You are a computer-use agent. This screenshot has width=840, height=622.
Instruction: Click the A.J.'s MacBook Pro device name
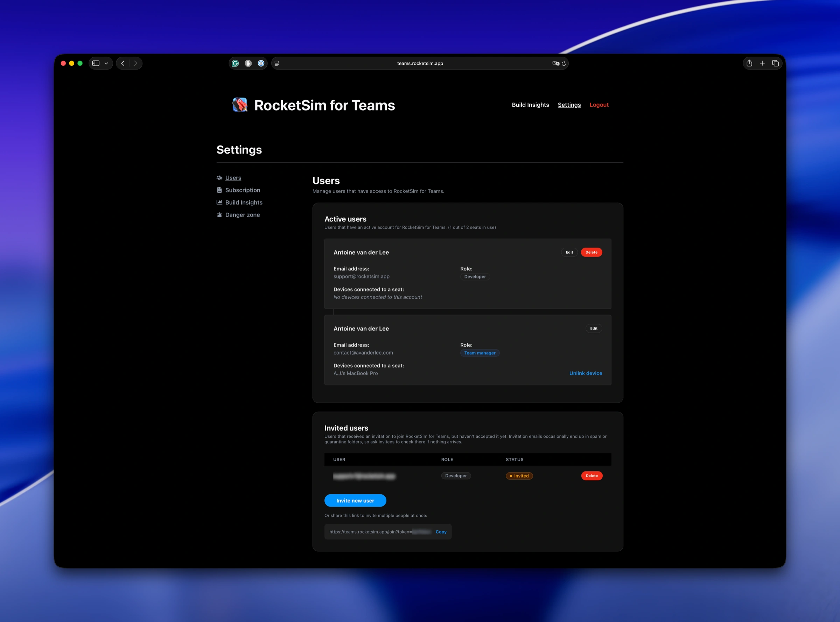[355, 373]
